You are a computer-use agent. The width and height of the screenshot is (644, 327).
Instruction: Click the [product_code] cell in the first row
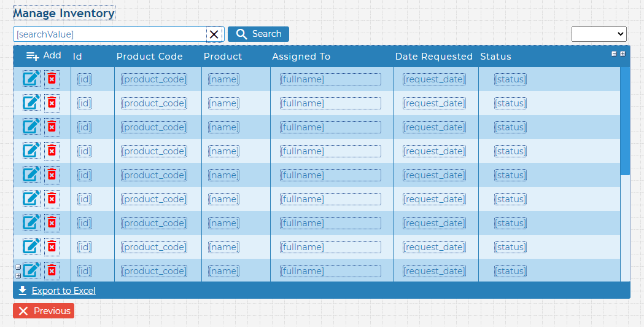[x=154, y=79]
